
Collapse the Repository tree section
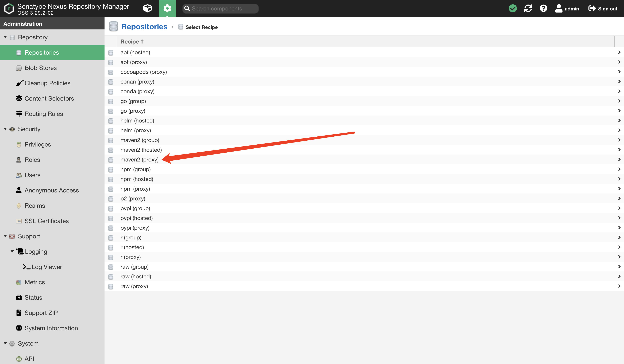pyautogui.click(x=5, y=37)
